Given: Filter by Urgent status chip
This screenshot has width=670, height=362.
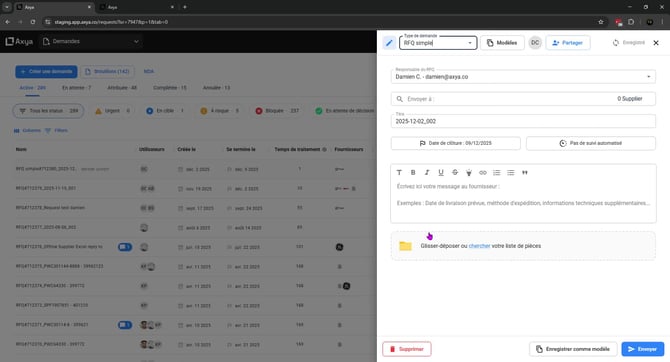Looking at the screenshot, I should tap(112, 111).
